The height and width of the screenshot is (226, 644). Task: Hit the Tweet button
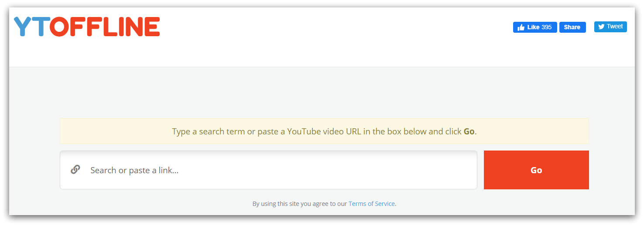pos(610,27)
